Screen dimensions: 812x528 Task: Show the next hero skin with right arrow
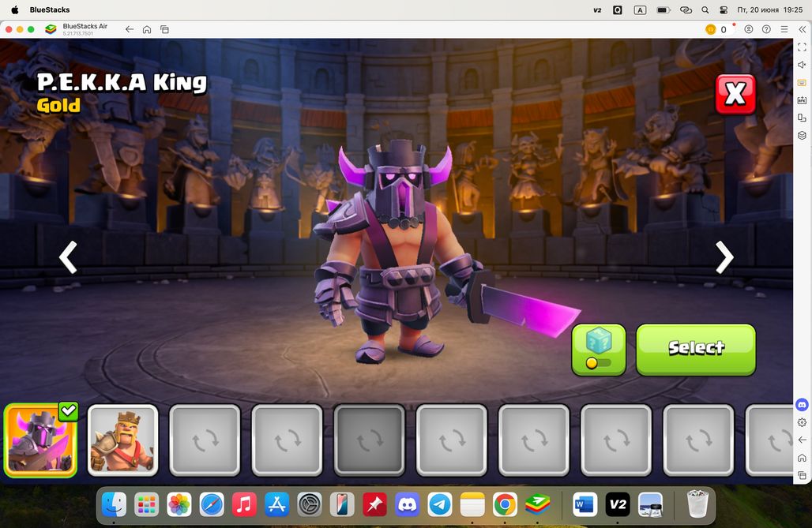(x=724, y=257)
